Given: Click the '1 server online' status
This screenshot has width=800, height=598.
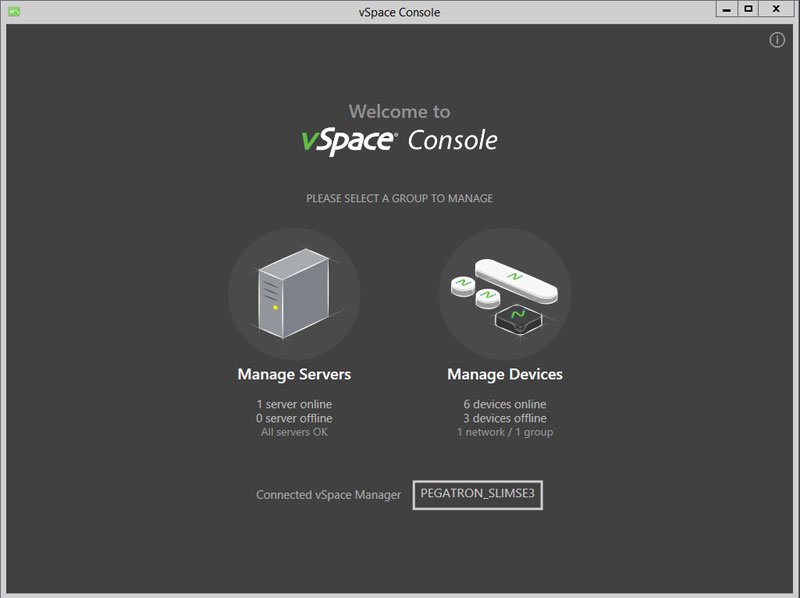Looking at the screenshot, I should 294,404.
